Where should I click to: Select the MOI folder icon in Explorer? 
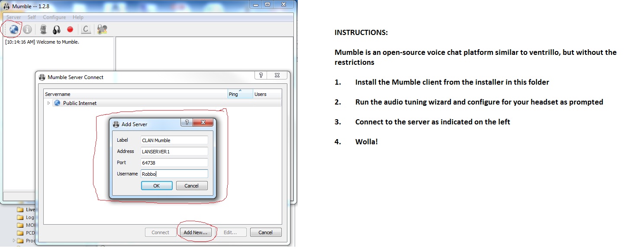coord(20,225)
